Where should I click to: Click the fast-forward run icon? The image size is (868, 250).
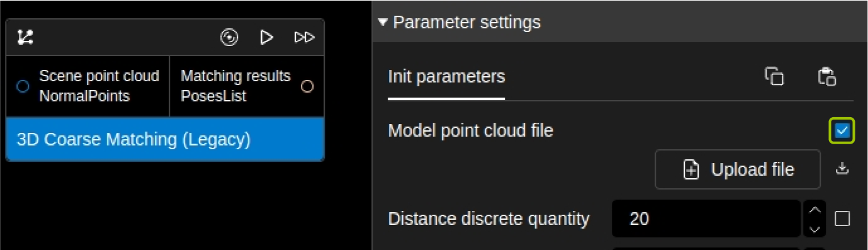305,37
